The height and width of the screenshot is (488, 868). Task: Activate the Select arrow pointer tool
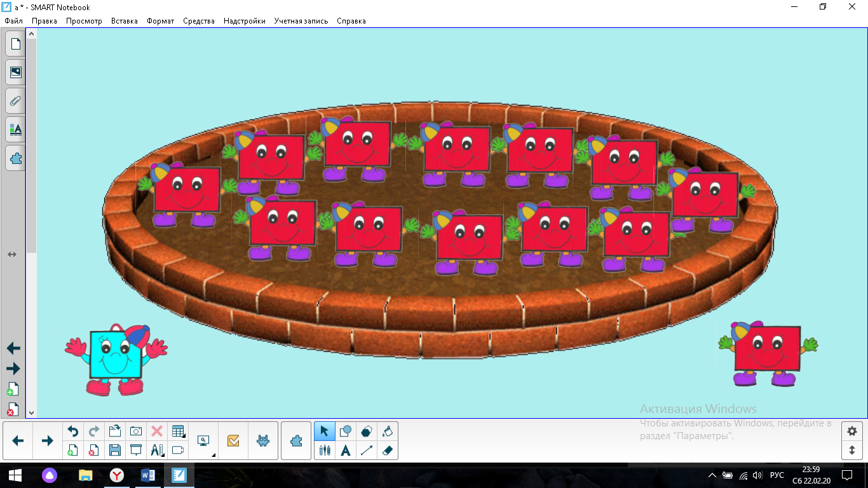(325, 431)
